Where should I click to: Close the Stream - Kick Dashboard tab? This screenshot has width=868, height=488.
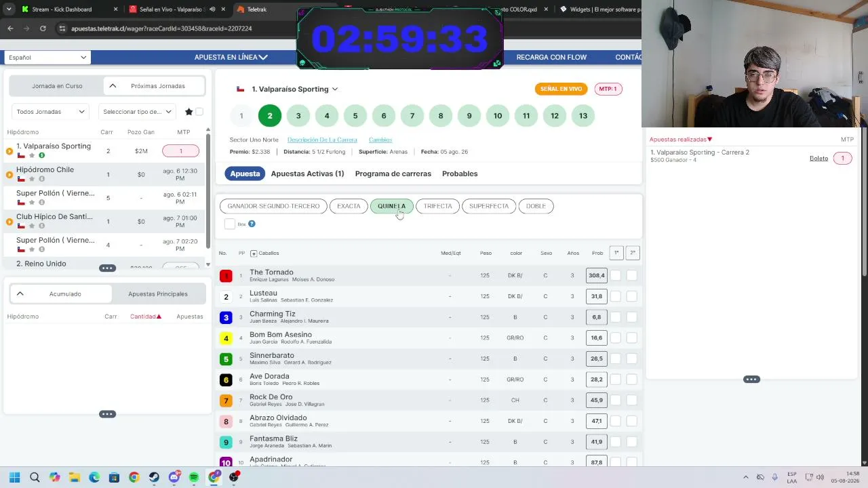tap(115, 9)
